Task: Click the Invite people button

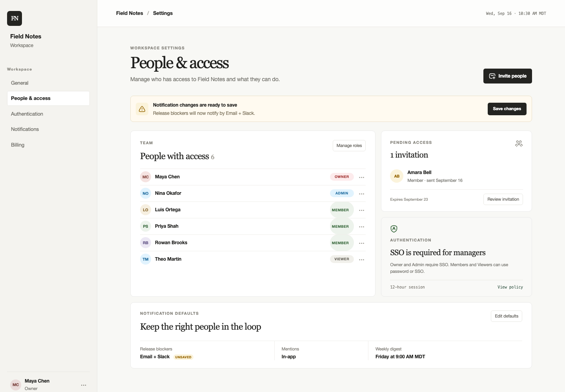Action: coord(507,76)
